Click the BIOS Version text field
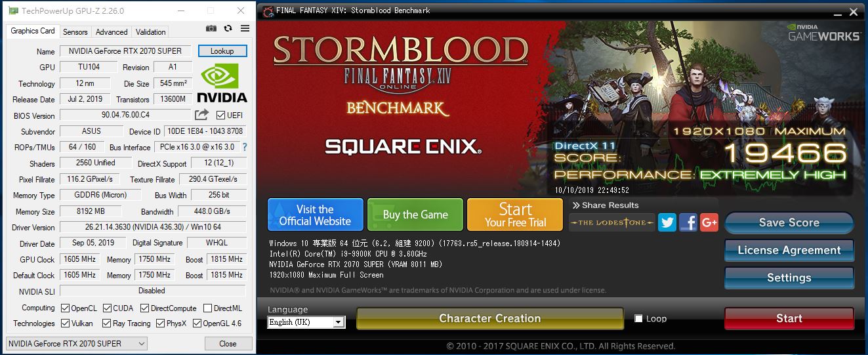Viewport: 868px width, 355px height. coord(125,115)
